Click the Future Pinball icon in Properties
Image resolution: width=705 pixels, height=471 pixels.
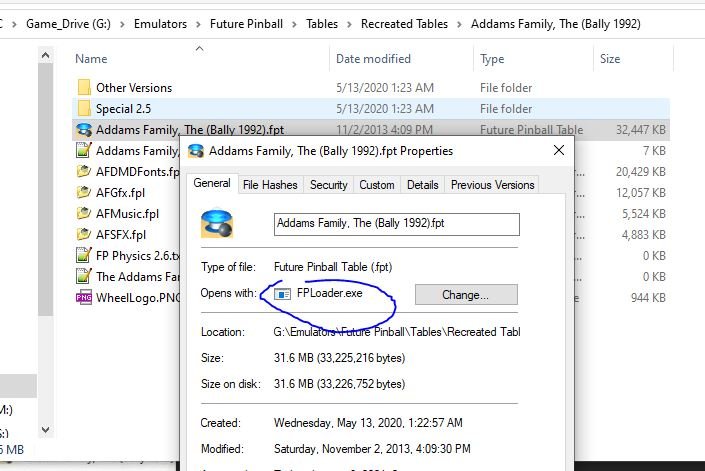217,222
